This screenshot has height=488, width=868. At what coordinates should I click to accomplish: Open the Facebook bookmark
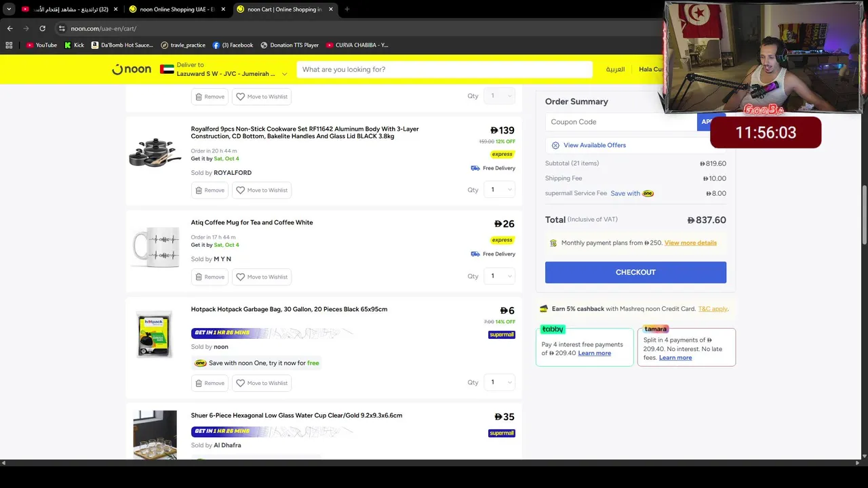click(233, 45)
